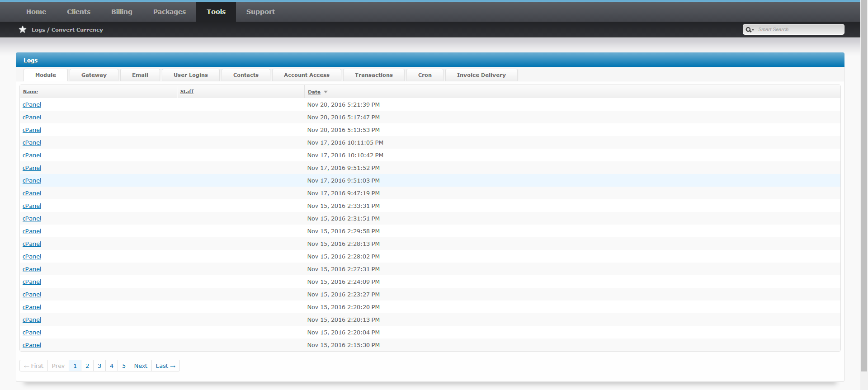Open cPanel log from 5:13:53 PM
Viewport: 868px width, 390px height.
coord(32,130)
